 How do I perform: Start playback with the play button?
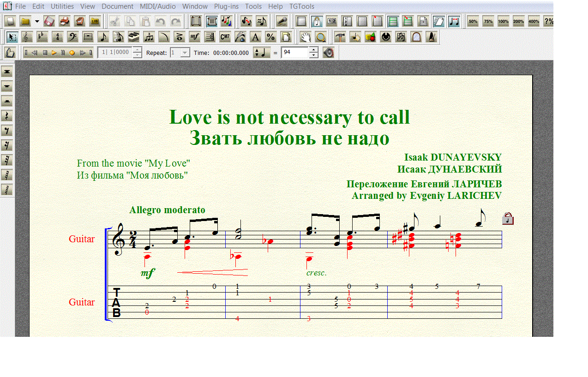54,53
